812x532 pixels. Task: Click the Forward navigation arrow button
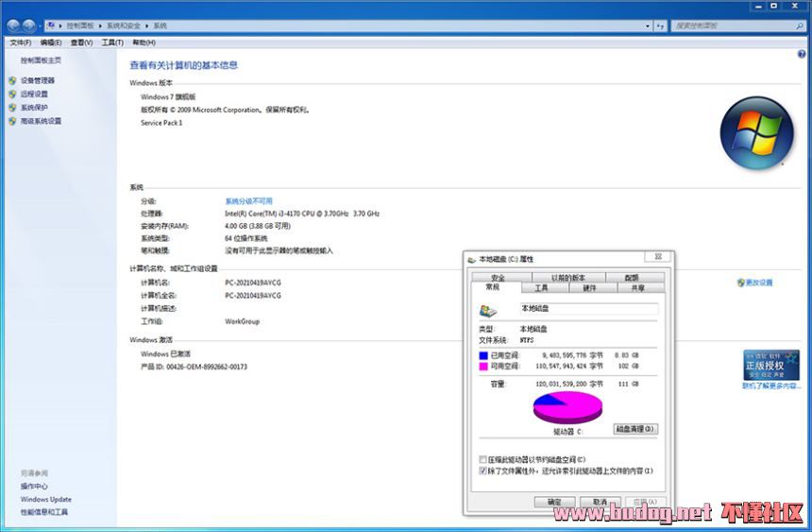(x=30, y=26)
